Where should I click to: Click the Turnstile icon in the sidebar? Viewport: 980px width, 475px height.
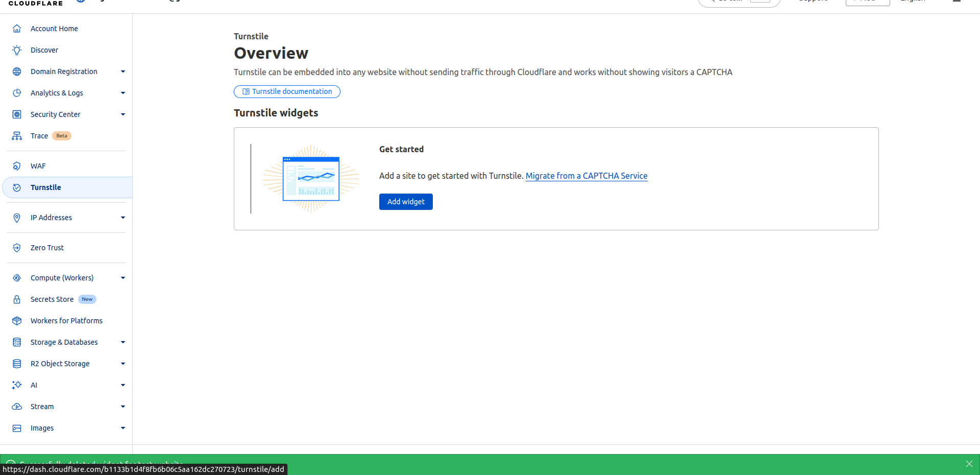[x=17, y=187]
